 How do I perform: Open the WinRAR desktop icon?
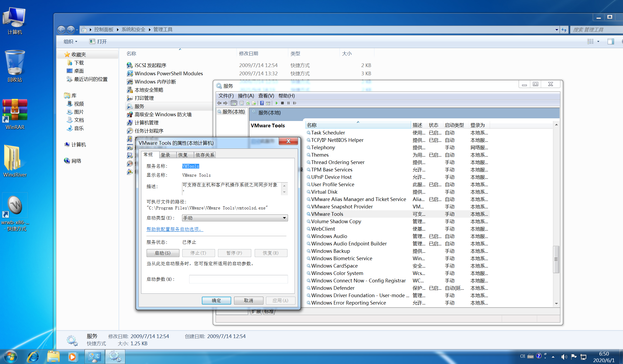tap(15, 114)
